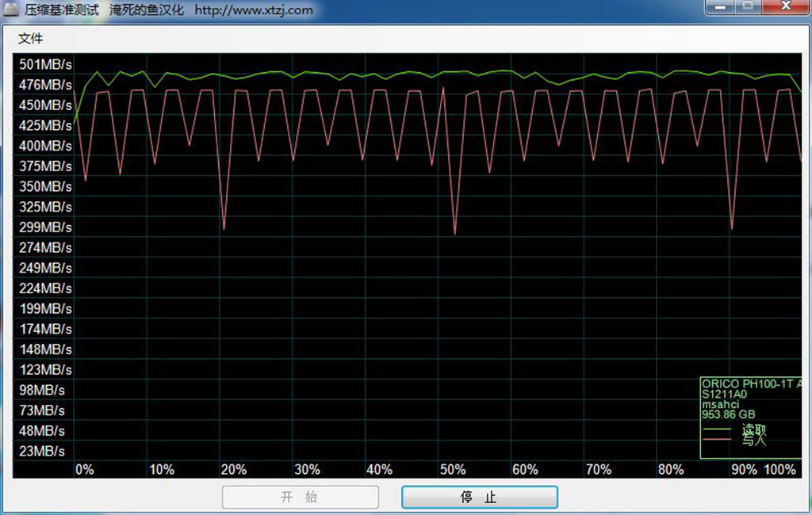
Task: Click the 450MB/s axis label
Action: [x=45, y=105]
